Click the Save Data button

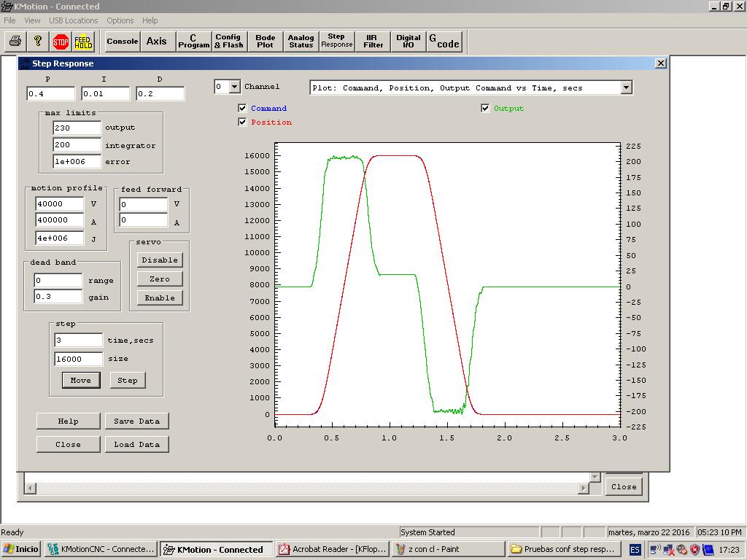[x=136, y=421]
